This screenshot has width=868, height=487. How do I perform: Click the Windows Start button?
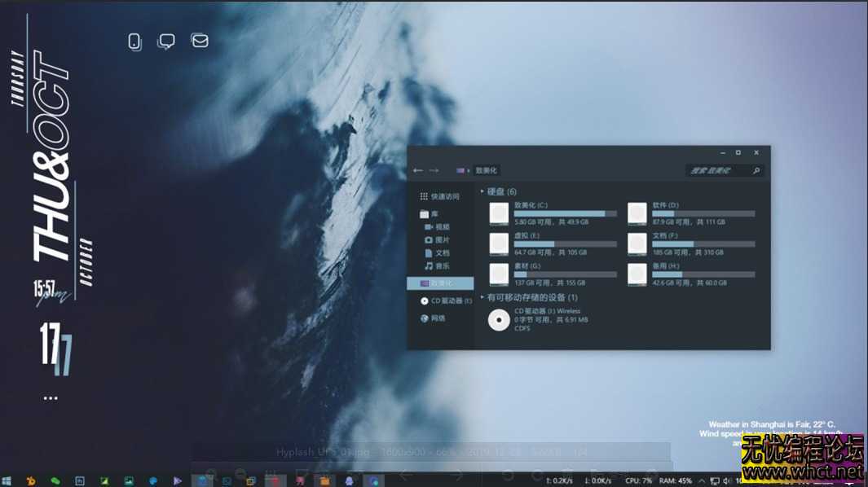[8, 479]
